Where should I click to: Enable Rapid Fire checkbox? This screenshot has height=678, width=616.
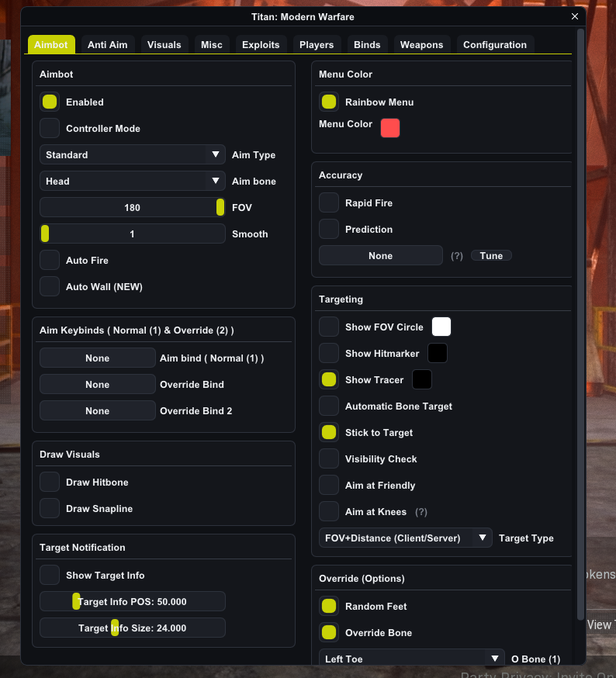point(329,202)
